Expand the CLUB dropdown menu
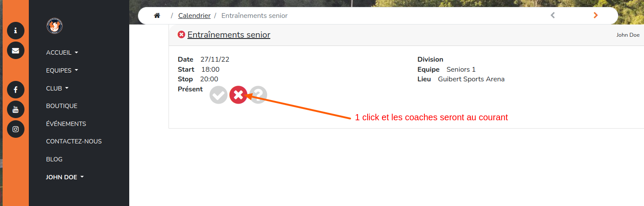644x206 pixels. 57,88
